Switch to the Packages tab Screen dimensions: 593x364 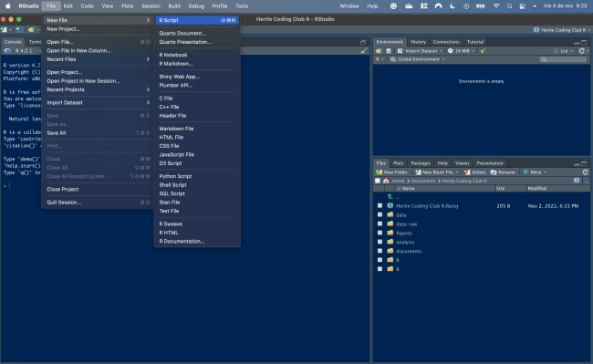[421, 163]
